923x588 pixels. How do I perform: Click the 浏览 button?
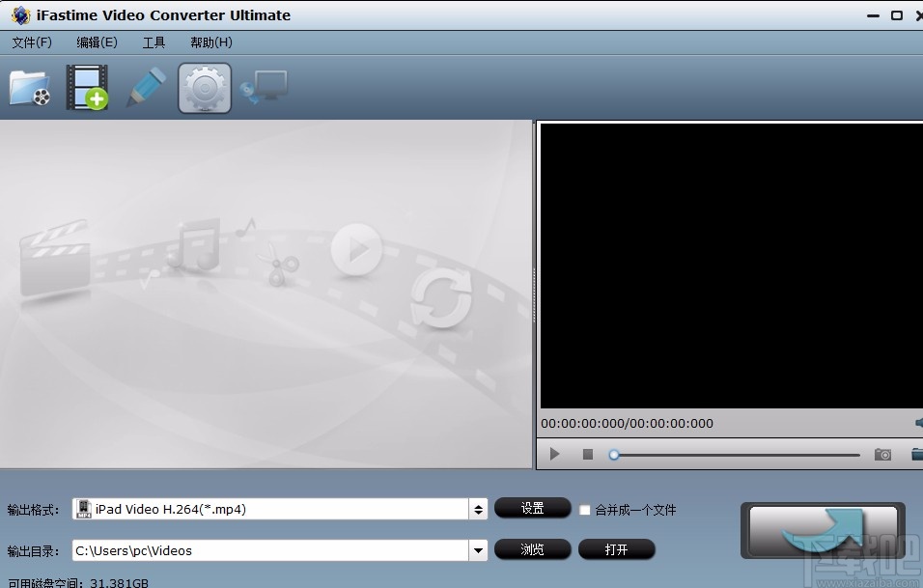(x=532, y=549)
